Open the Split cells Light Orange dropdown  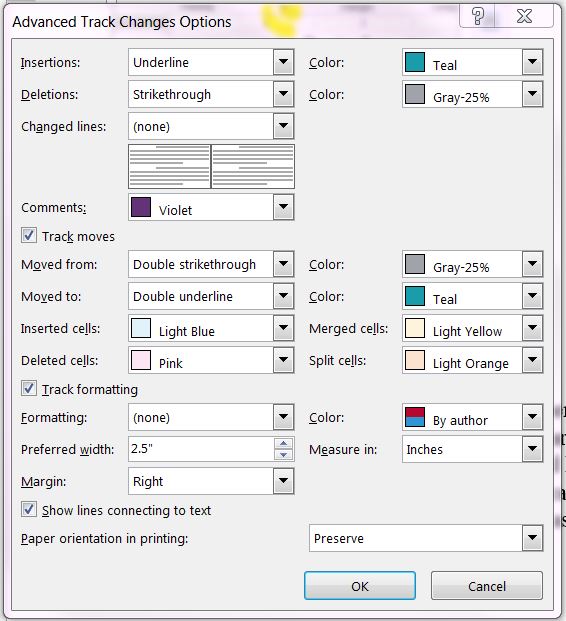coord(532,360)
